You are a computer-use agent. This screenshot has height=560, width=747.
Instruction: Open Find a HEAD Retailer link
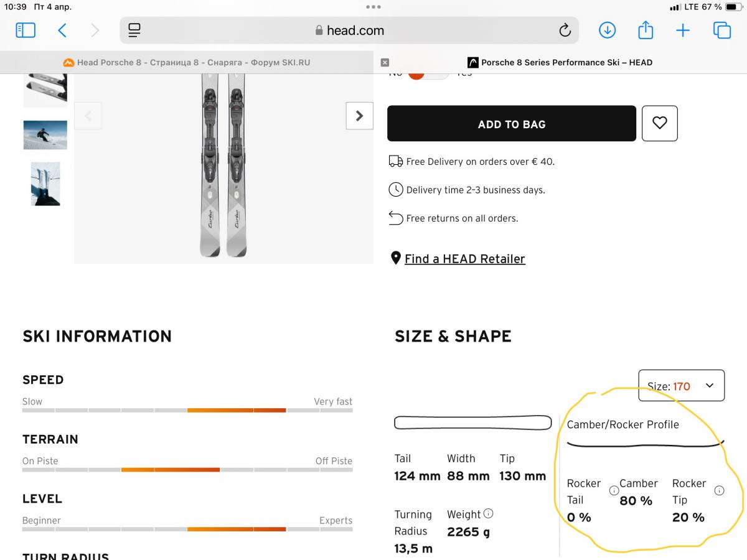click(464, 259)
